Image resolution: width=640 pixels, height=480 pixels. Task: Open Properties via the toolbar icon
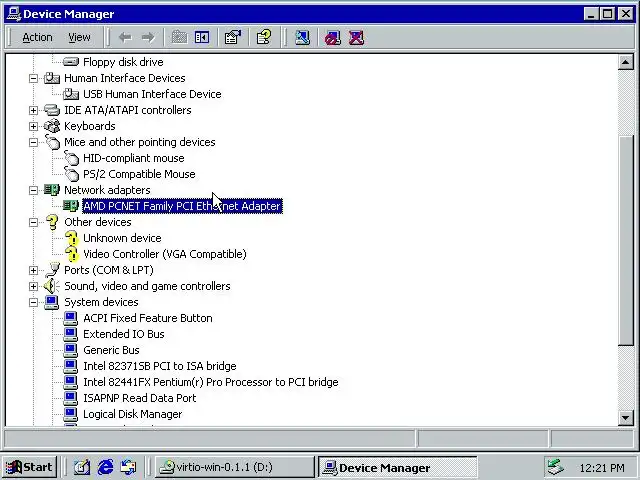point(233,38)
